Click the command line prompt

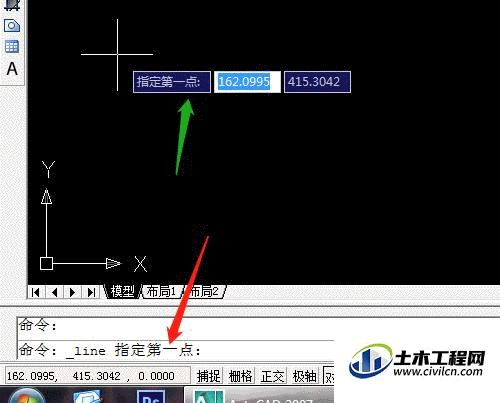coord(176,350)
